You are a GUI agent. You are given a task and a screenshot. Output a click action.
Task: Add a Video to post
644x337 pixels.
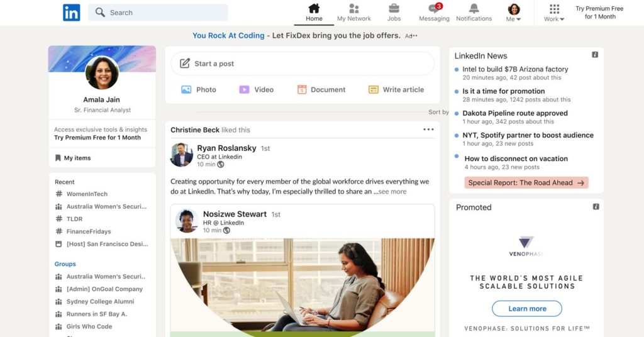(x=257, y=89)
